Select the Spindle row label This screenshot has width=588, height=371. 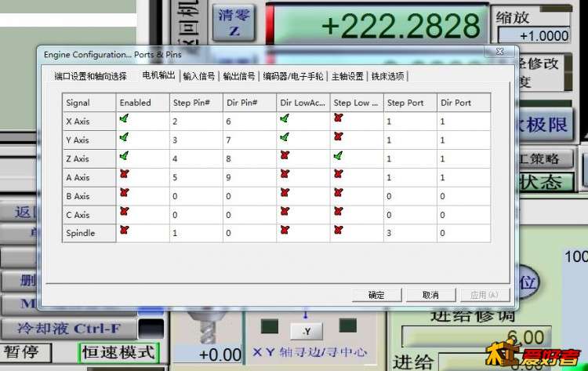point(89,233)
